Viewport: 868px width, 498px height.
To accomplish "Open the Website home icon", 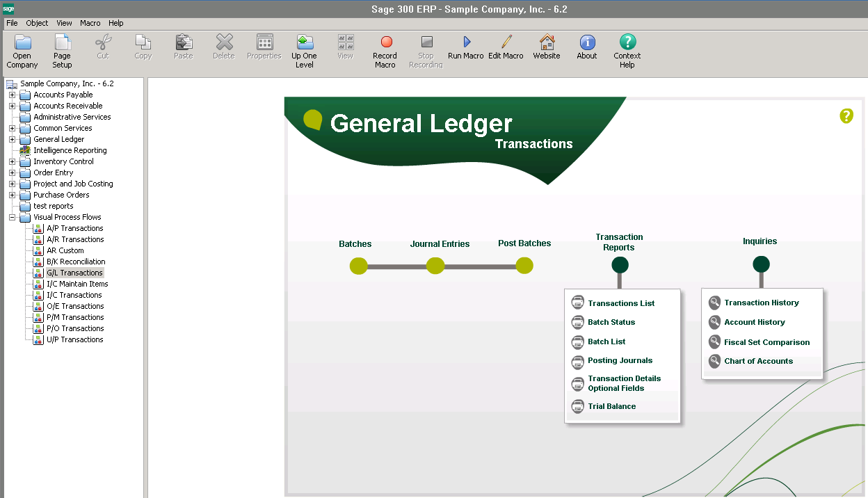I will [x=547, y=42].
